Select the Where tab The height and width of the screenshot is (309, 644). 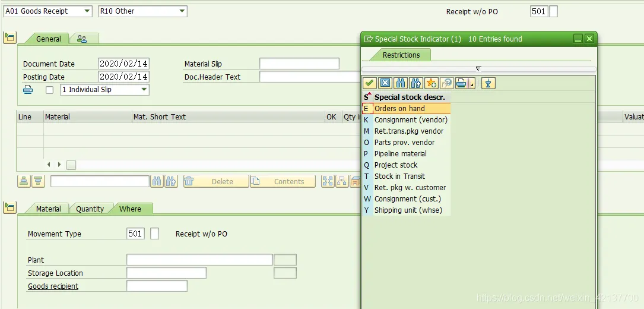[x=130, y=209]
